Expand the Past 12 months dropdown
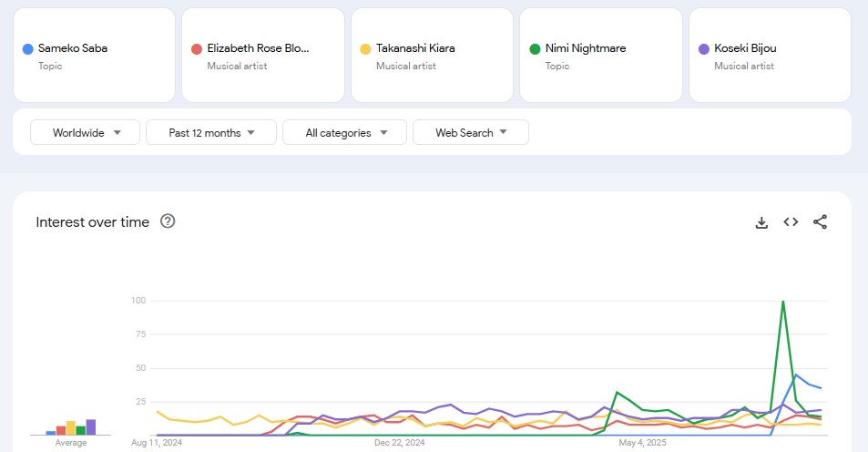868x452 pixels. 211,132
